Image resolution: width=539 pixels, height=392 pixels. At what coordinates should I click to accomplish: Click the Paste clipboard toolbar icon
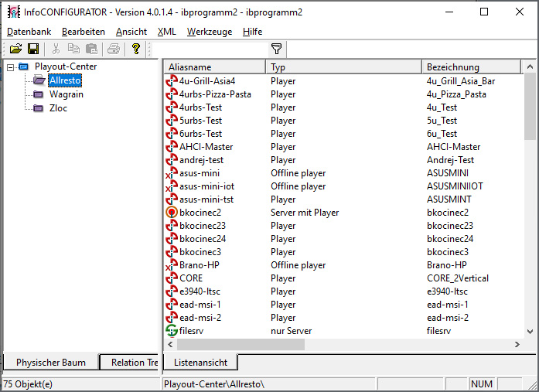[91, 49]
